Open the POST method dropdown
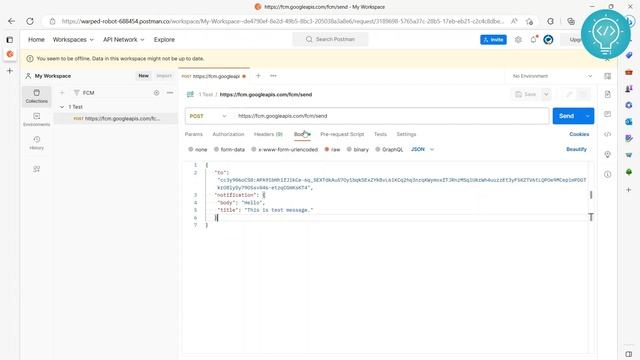 (208, 116)
